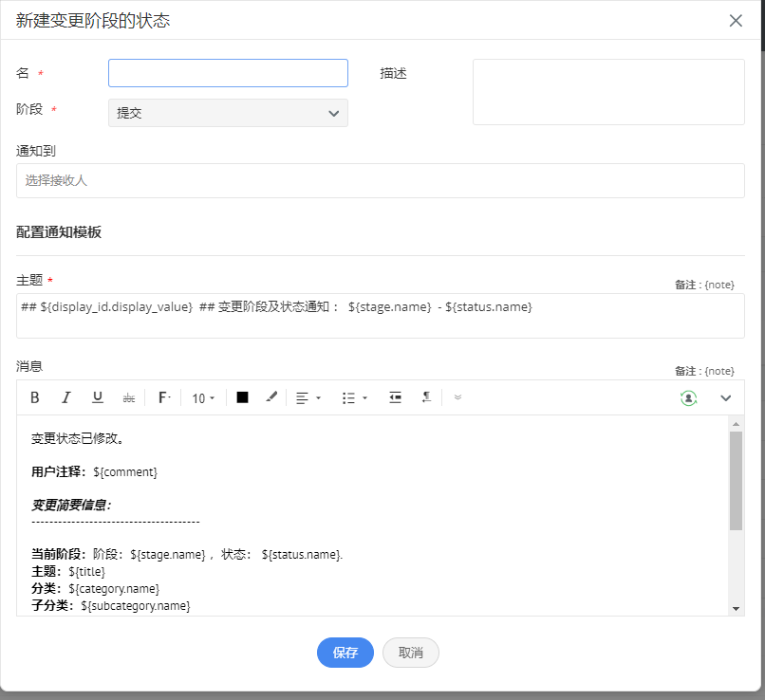The width and height of the screenshot is (765, 700).
Task: Apply underline formatting
Action: tap(98, 397)
